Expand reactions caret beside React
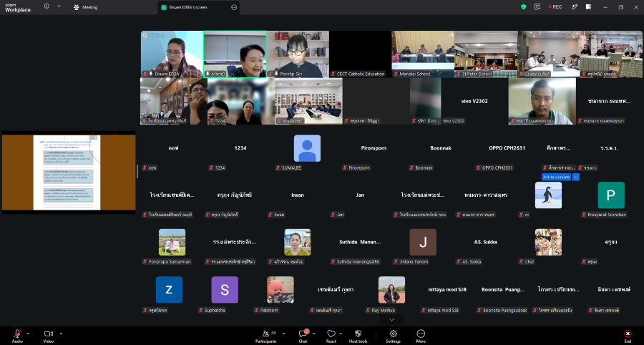 click(x=342, y=334)
